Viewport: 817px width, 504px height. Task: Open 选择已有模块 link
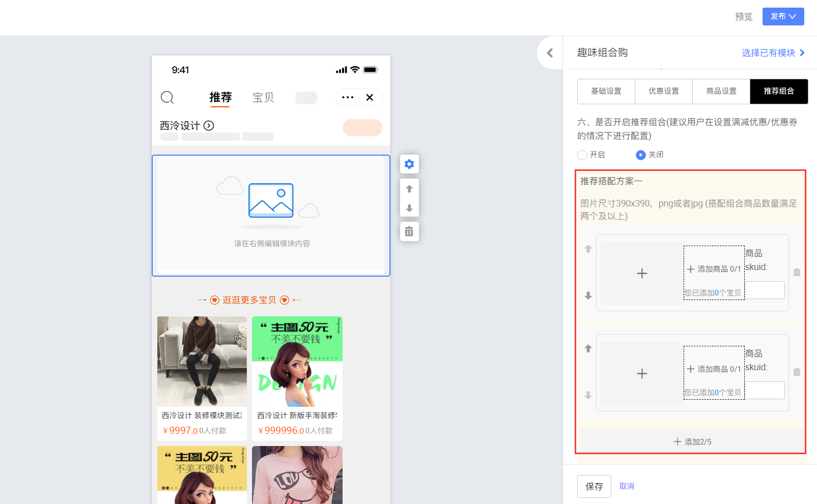[773, 53]
